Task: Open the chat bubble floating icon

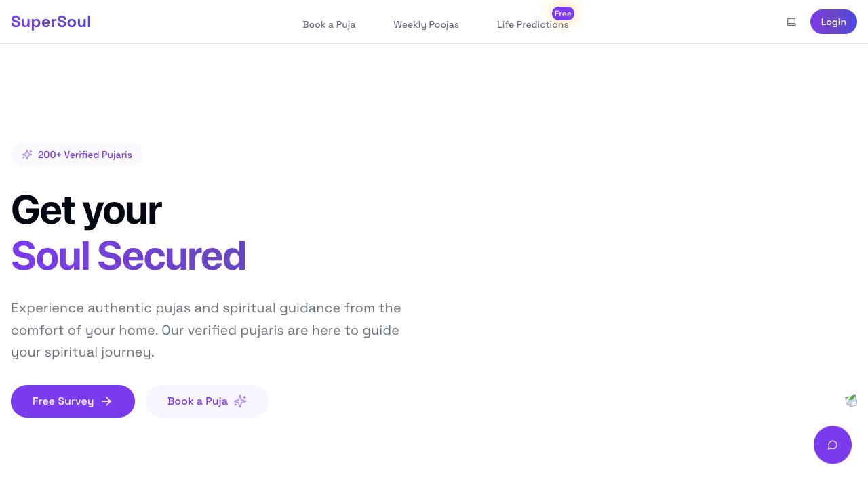Action: point(833,445)
